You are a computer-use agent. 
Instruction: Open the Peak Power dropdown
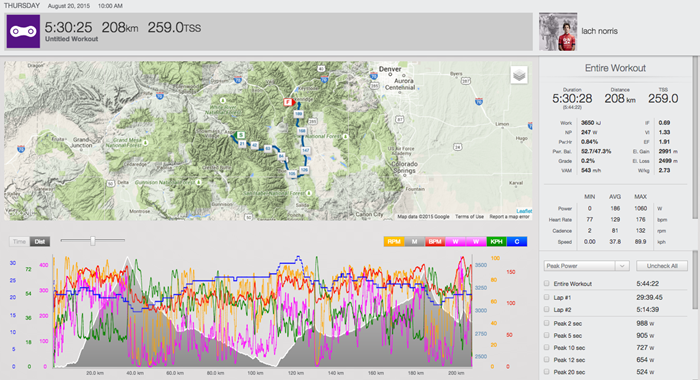(587, 266)
